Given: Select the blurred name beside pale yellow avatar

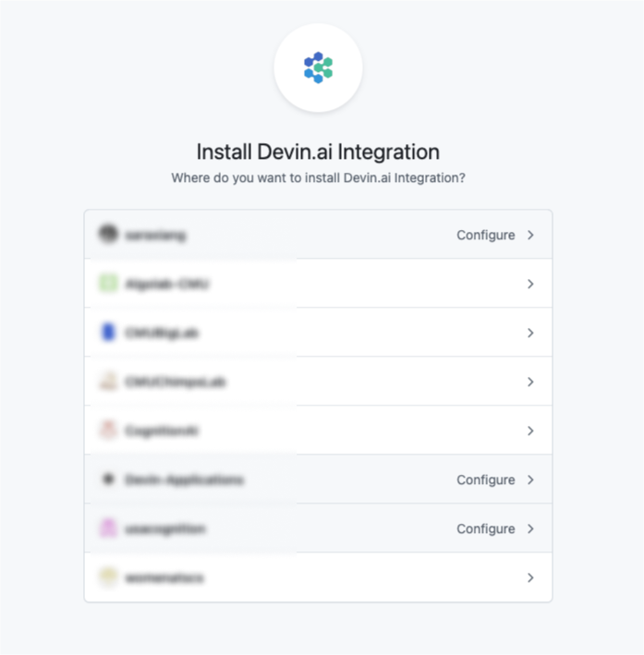Looking at the screenshot, I should pos(164,577).
